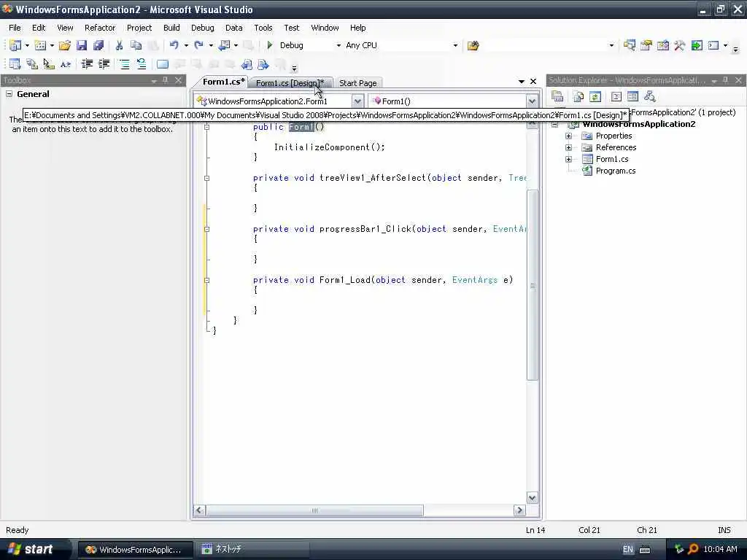Screen dimensions: 747x560
Task: Open the WindowsFormsApplication2.Form1 class dropdown
Action: coord(357,101)
